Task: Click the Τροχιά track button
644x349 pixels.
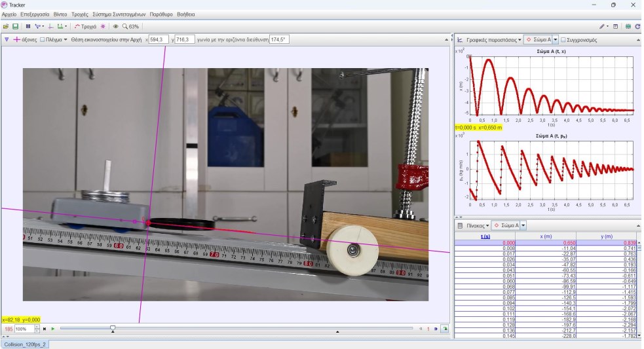Action: (85, 27)
